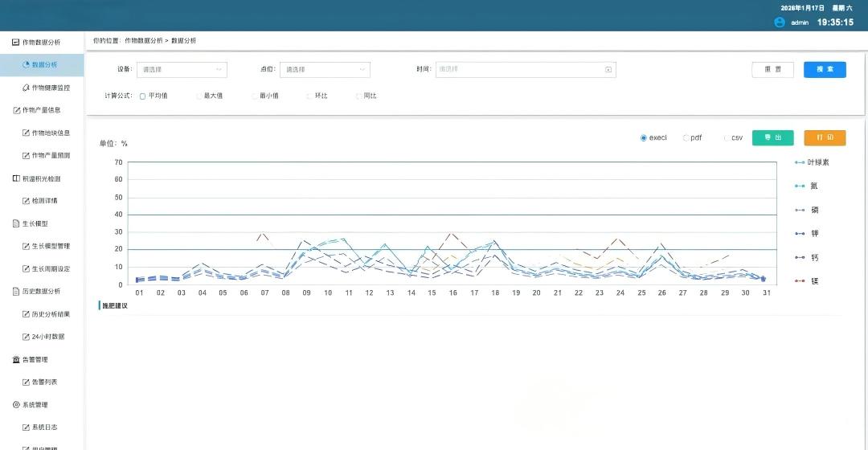Collapse the 作物产量信息 menu group
868x450 pixels.
[41, 110]
